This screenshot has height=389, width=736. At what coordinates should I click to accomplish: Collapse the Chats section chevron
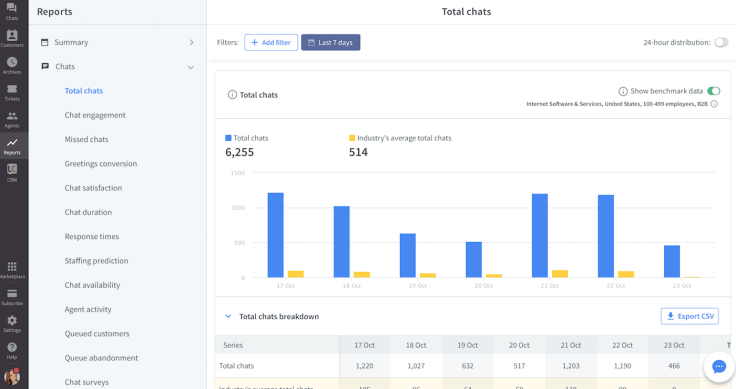[x=191, y=67]
